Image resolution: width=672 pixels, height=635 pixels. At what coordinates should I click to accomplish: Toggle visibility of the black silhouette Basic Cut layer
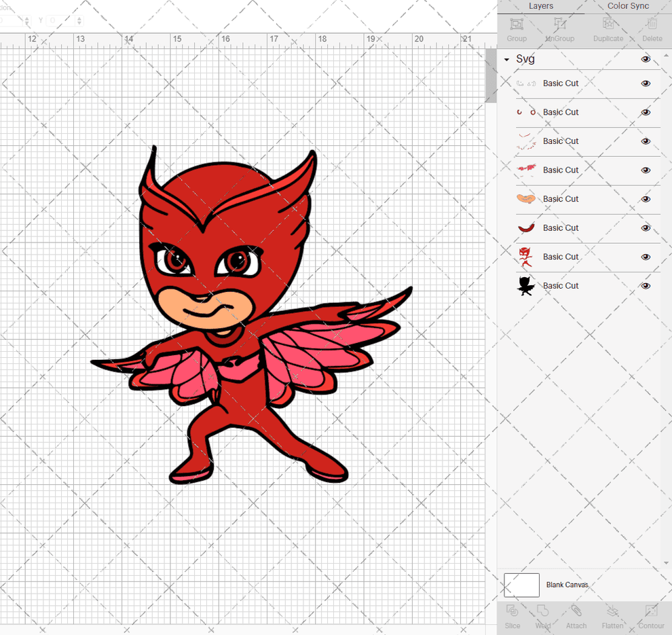(646, 285)
